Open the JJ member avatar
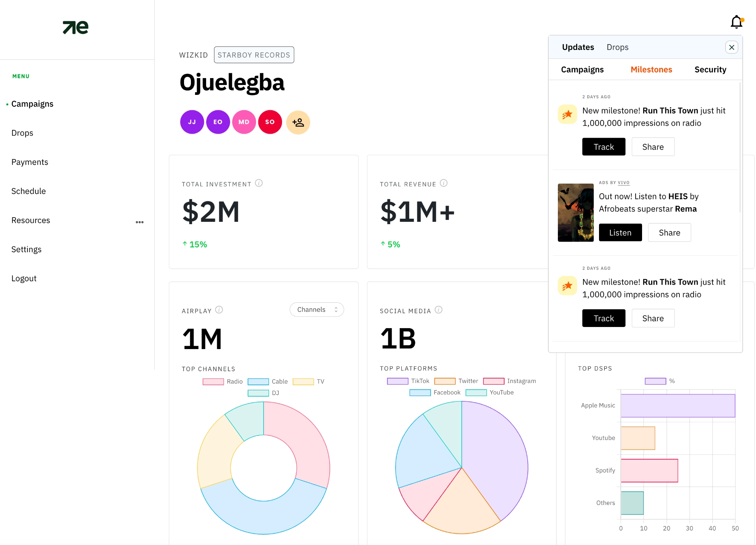Viewport: 756px width, 545px height. (x=192, y=122)
